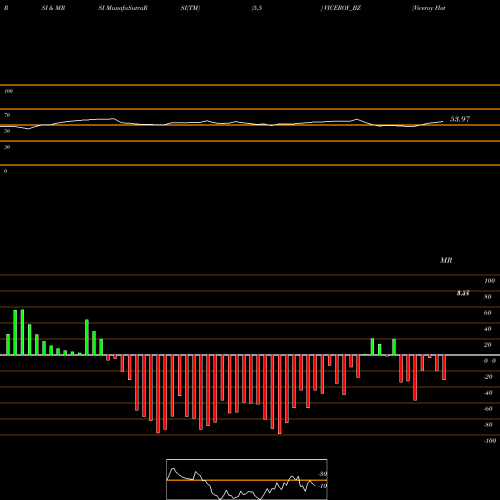This screenshot has width=500, height=500.
Task: Select the VICEROY_BZ ticker text in header
Action: 341,8
